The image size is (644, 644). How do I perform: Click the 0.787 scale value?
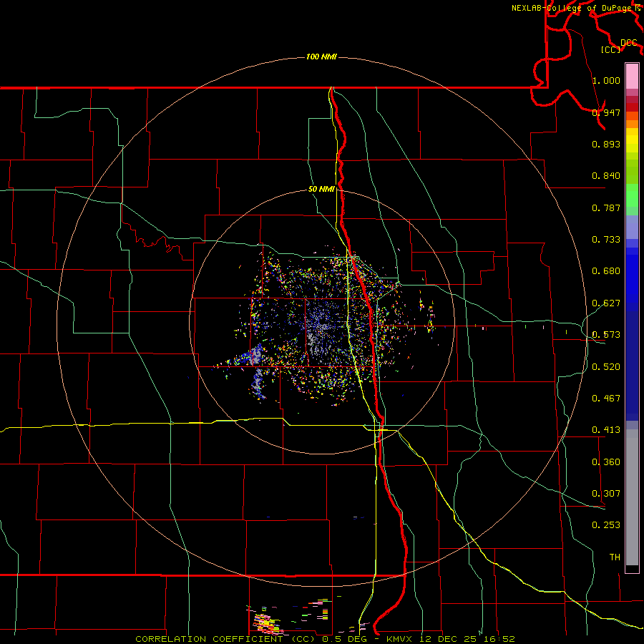[606, 208]
